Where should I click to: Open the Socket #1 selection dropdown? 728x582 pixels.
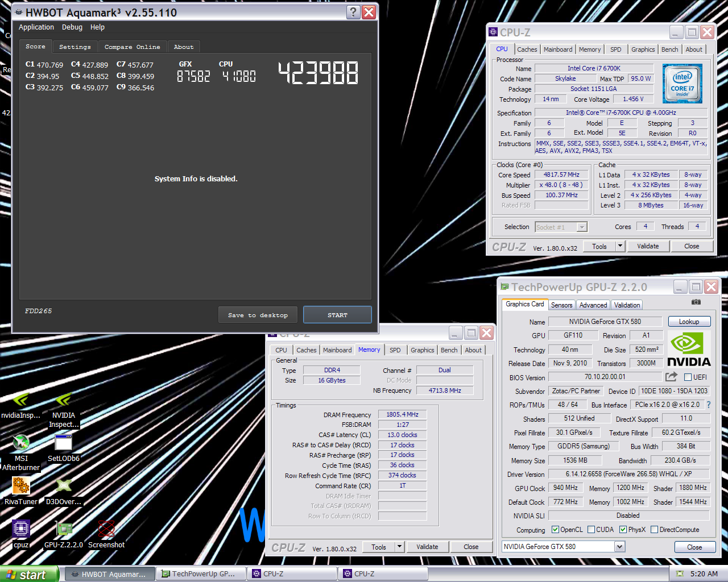582,227
